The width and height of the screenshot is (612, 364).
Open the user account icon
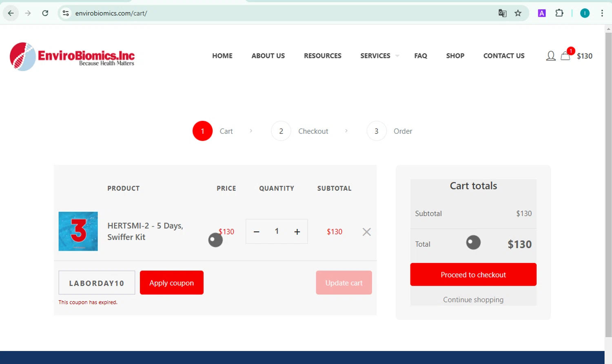point(551,56)
